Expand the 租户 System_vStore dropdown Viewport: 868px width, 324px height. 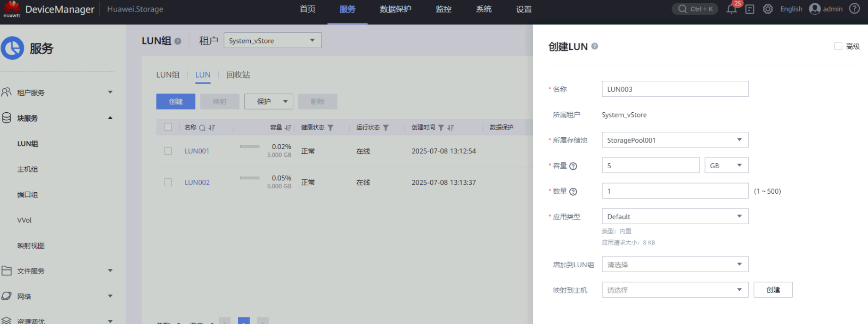pyautogui.click(x=272, y=41)
